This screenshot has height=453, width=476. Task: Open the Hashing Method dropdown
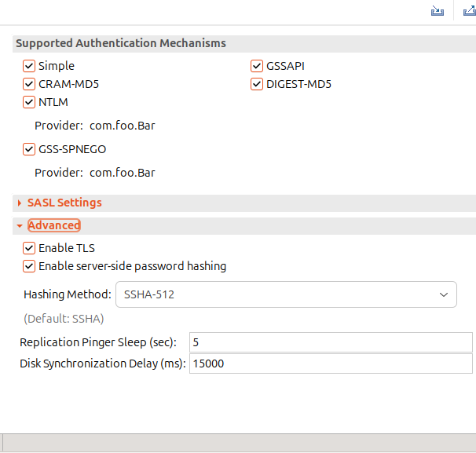286,295
